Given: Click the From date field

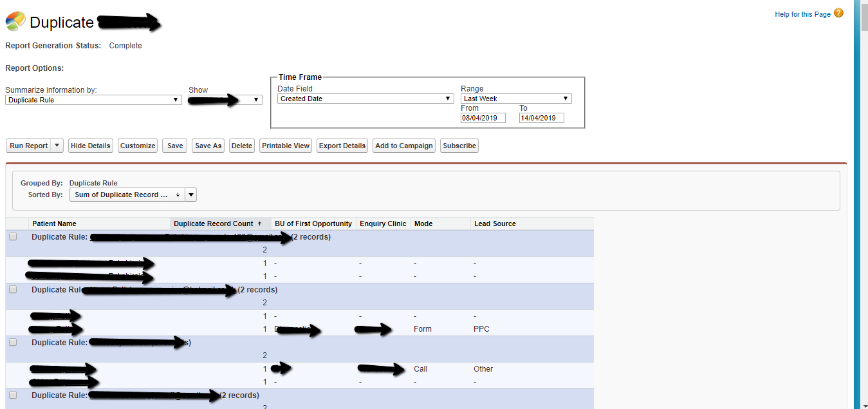Looking at the screenshot, I should [483, 118].
